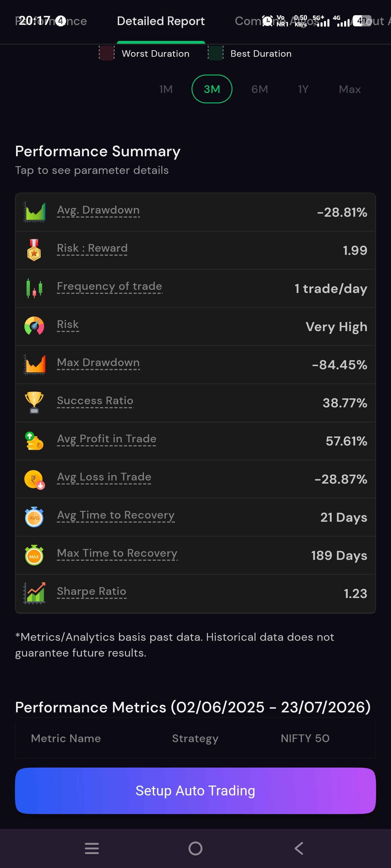391x868 pixels.
Task: Select the 1M duration option
Action: (x=166, y=89)
